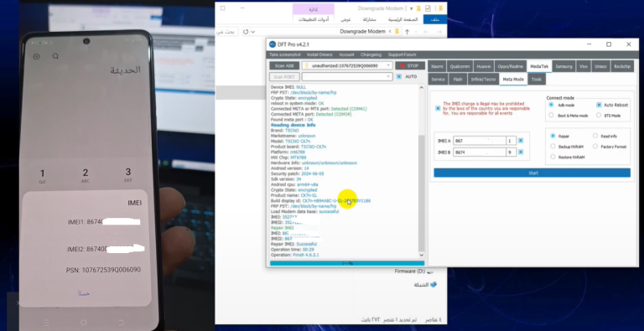Switch to Qualcomm tab
The height and width of the screenshot is (331, 644).
[x=460, y=66]
